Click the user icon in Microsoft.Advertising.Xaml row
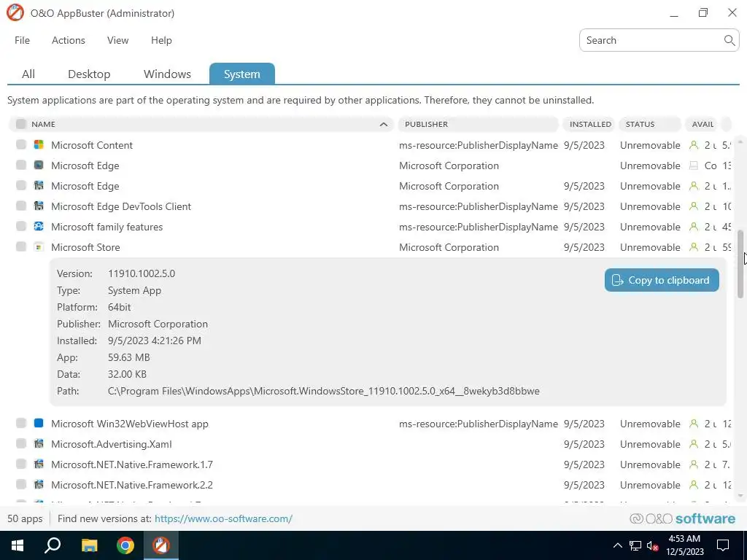This screenshot has width=747, height=560. point(694,443)
